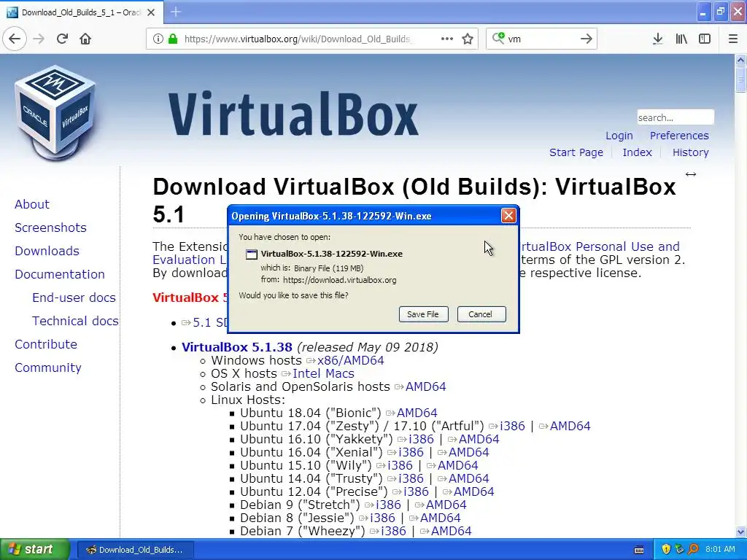The image size is (747, 560).
Task: Open End-user docs sidebar link
Action: coord(74,297)
